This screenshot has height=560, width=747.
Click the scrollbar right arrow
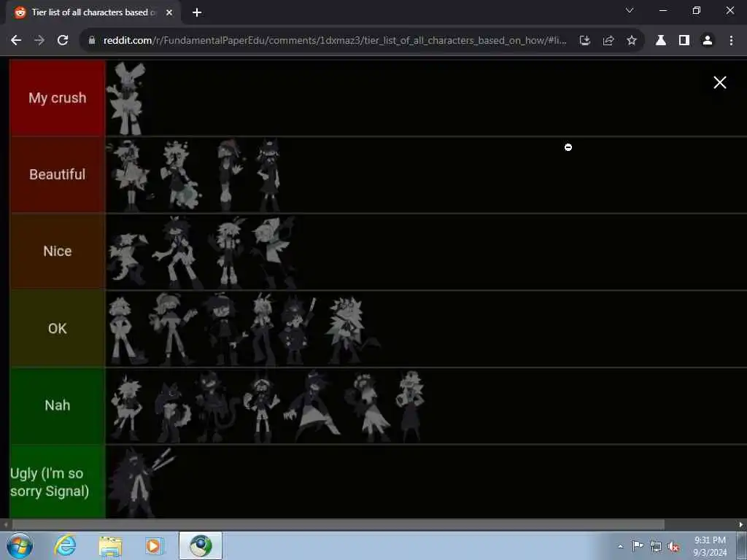click(x=741, y=524)
